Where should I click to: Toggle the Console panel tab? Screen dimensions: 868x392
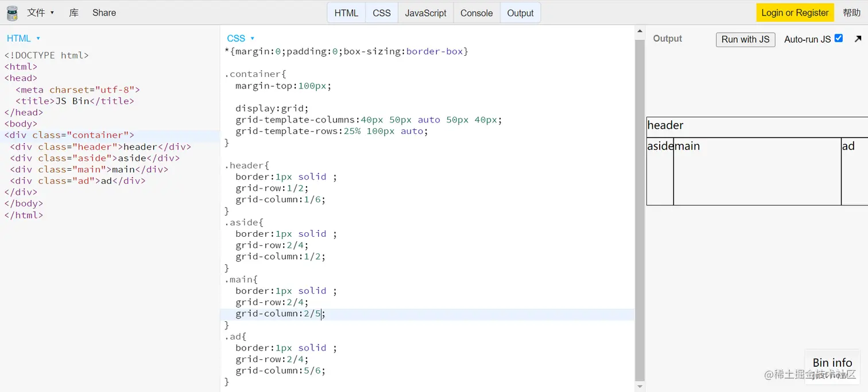coord(476,13)
